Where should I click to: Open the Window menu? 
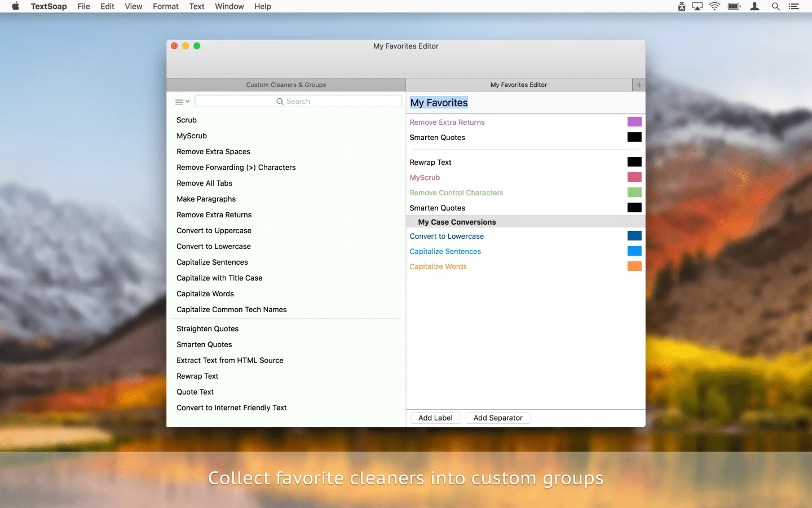click(x=229, y=6)
